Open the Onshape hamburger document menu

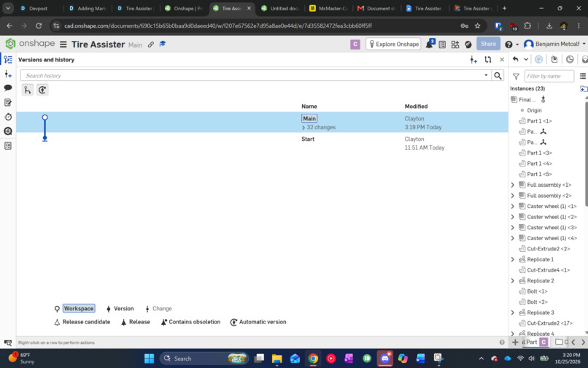tap(63, 45)
